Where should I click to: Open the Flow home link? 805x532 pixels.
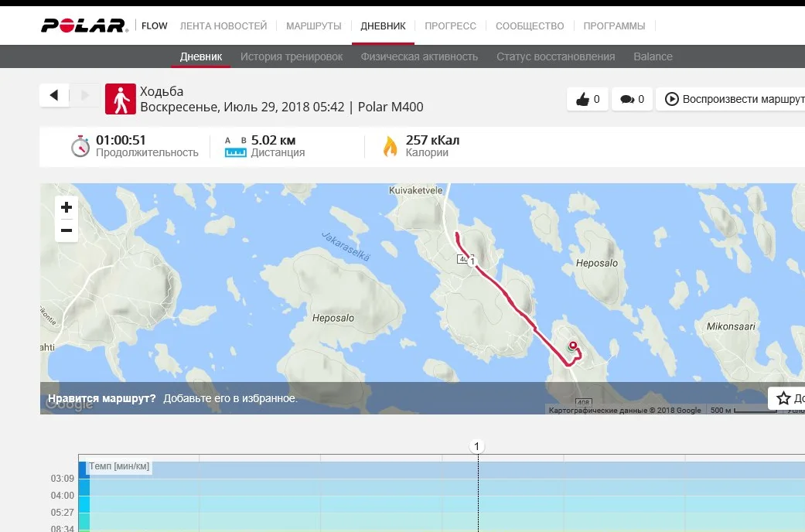pos(155,26)
